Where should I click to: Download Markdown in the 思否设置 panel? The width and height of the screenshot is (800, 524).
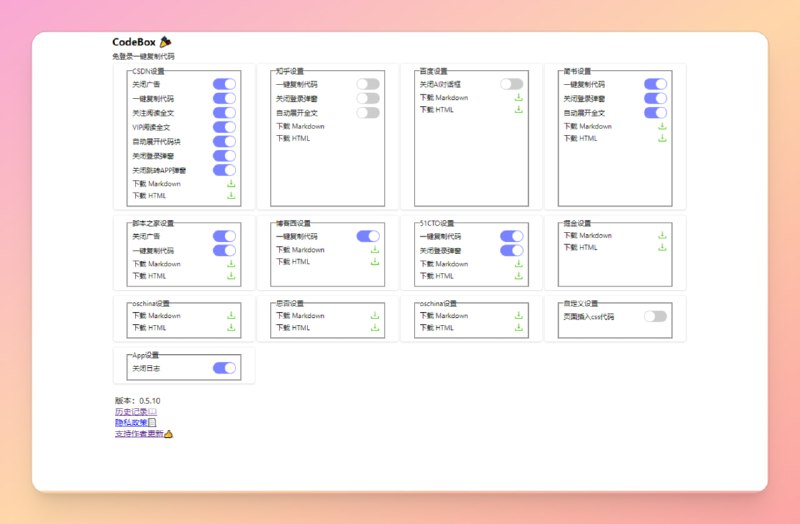(375, 316)
